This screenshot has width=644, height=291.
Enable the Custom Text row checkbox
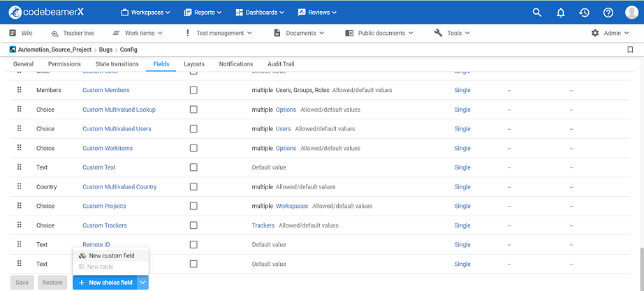(x=193, y=167)
